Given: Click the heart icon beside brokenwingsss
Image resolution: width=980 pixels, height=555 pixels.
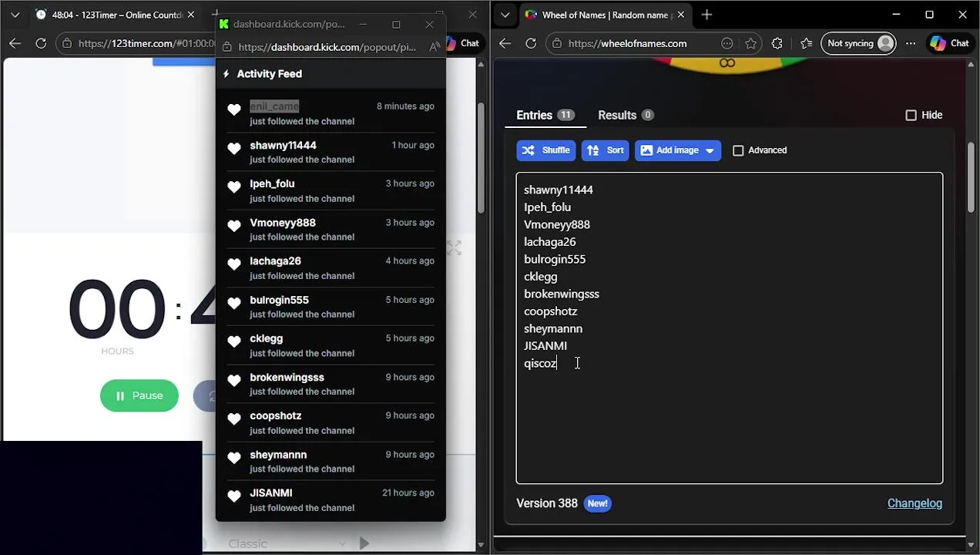Looking at the screenshot, I should (234, 380).
